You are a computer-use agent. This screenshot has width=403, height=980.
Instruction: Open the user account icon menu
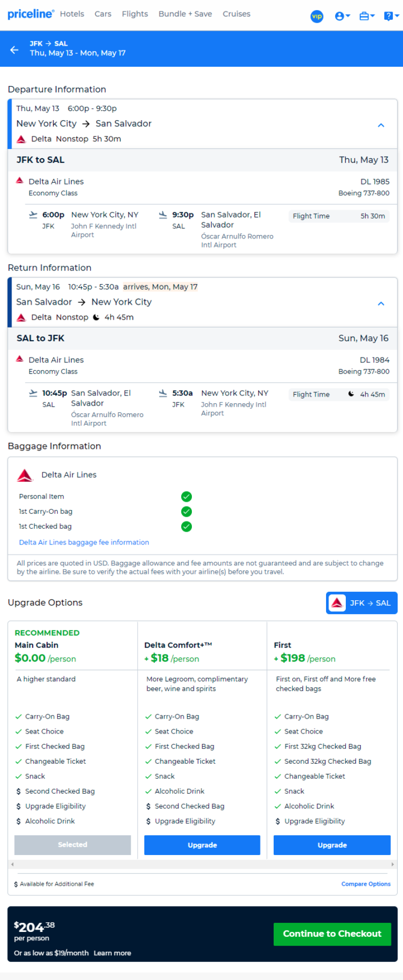342,16
